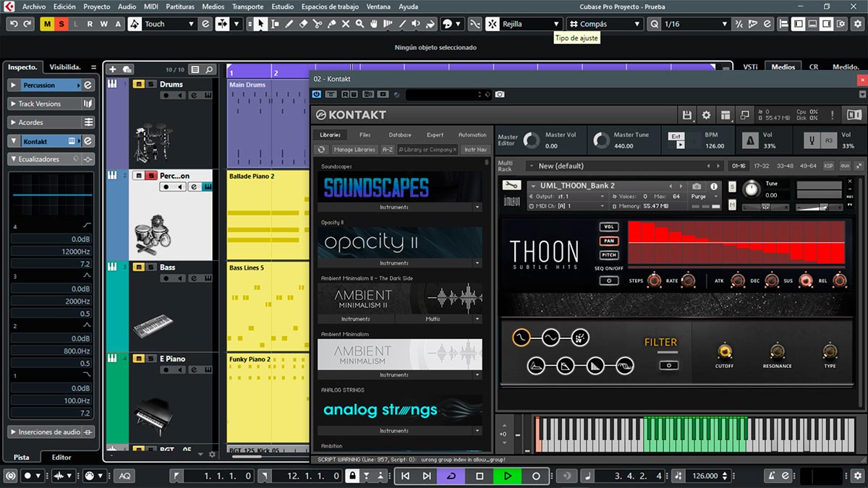The height and width of the screenshot is (488, 868).
Task: Click Kontakt libraries refresh icon
Action: point(322,150)
